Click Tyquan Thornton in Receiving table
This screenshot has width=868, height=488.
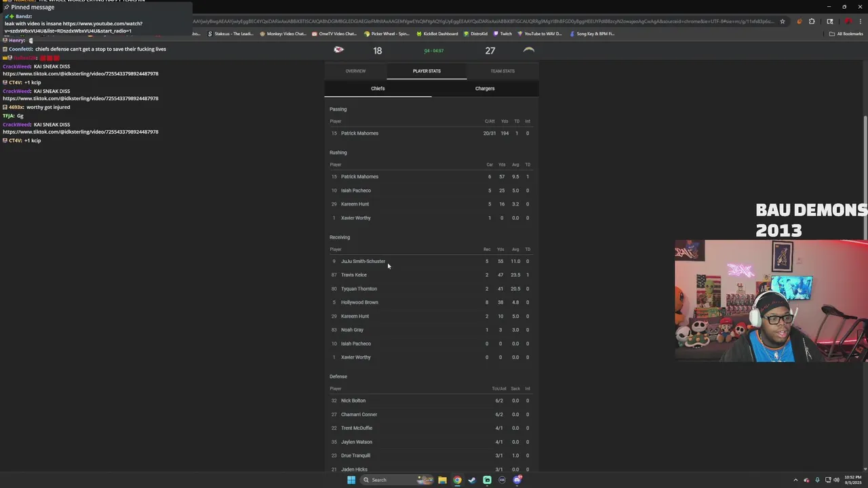(x=359, y=289)
